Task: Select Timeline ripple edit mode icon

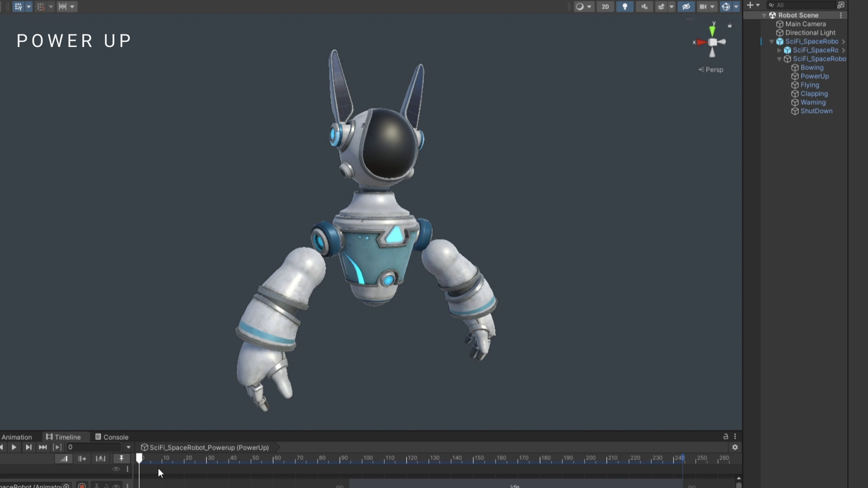Action: (82, 459)
